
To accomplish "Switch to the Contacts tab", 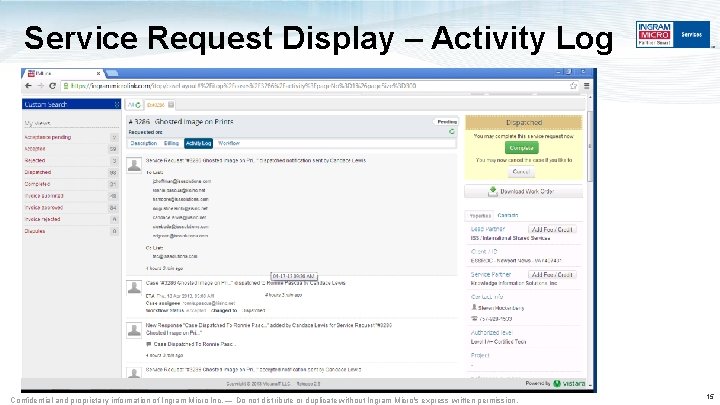I will [x=507, y=215].
